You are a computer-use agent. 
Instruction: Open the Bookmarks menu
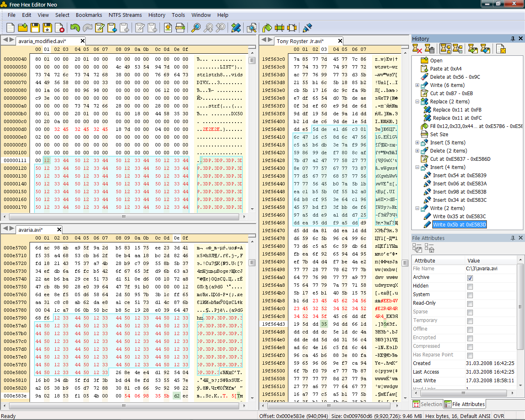click(89, 15)
